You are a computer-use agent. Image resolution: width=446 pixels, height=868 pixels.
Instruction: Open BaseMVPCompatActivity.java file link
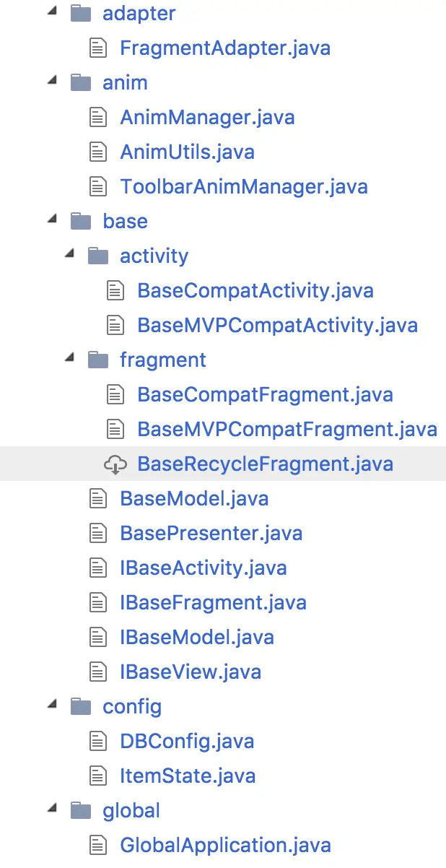point(277,326)
